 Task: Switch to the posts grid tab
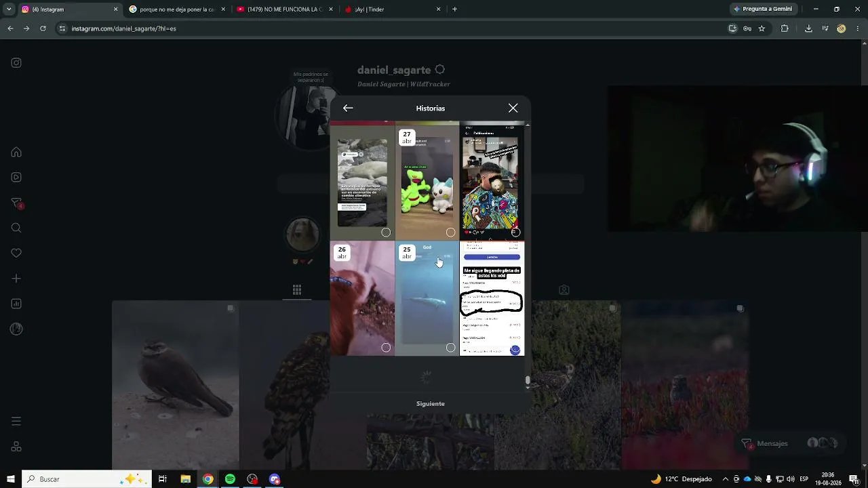tap(297, 290)
